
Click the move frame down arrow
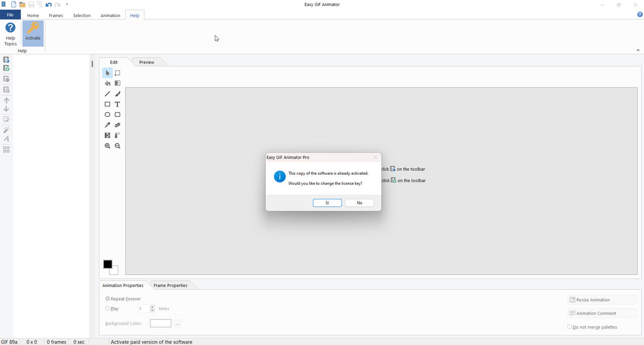[6, 109]
